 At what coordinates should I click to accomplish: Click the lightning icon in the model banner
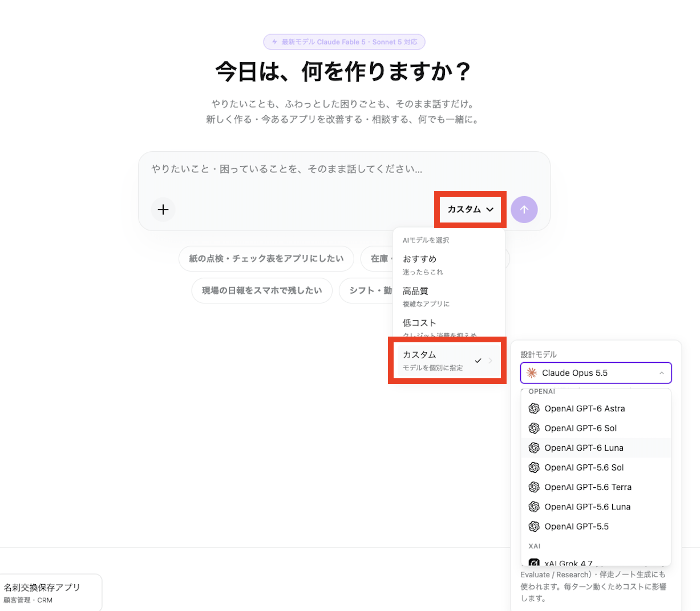tap(275, 42)
